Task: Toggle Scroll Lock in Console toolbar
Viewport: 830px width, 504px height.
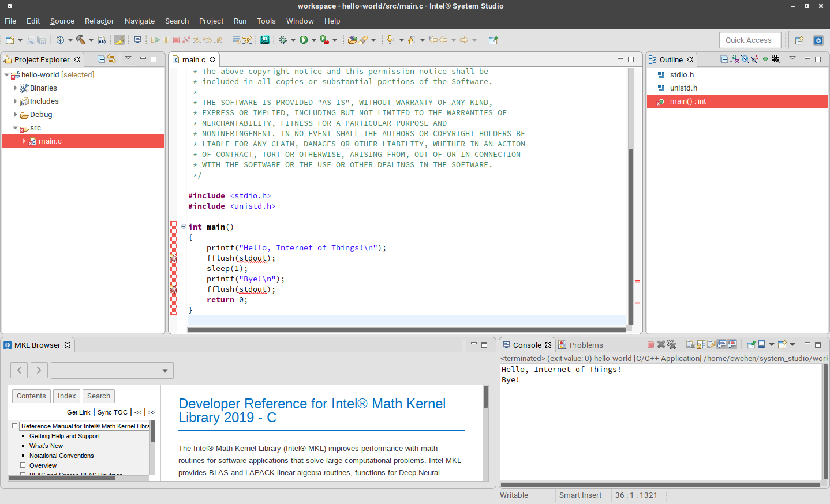Action: pyautogui.click(x=701, y=345)
